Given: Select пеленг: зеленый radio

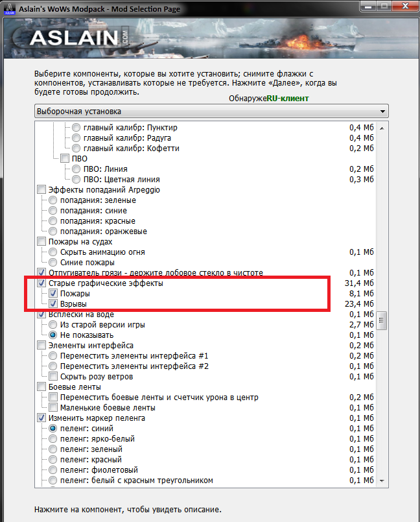Looking at the screenshot, I should tap(53, 449).
